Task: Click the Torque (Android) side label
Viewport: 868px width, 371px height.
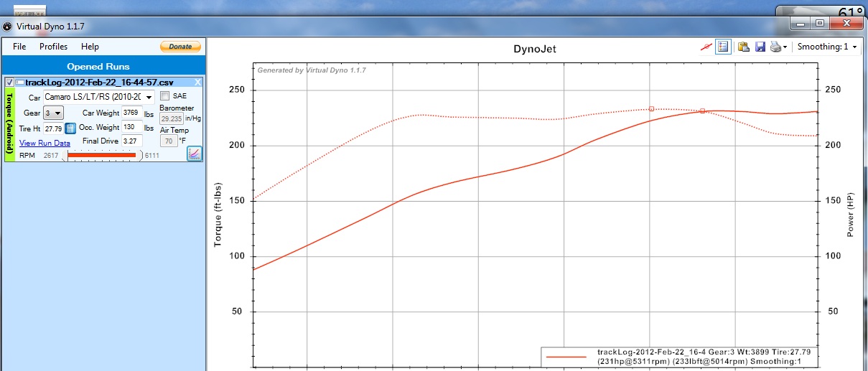Action: (9, 125)
